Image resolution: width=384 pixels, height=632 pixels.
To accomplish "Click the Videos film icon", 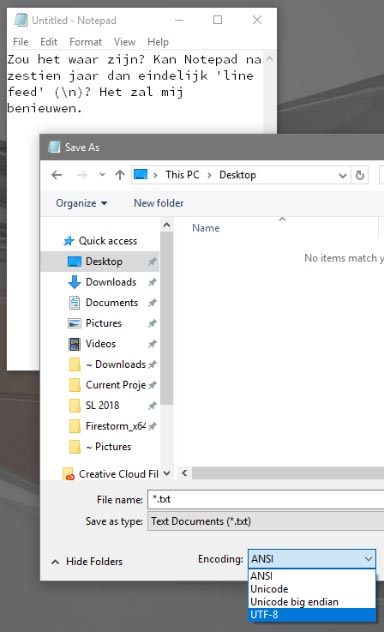I will click(75, 344).
